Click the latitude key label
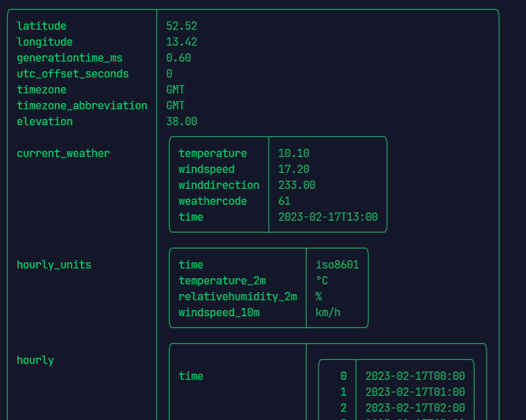526x420 pixels. point(42,26)
